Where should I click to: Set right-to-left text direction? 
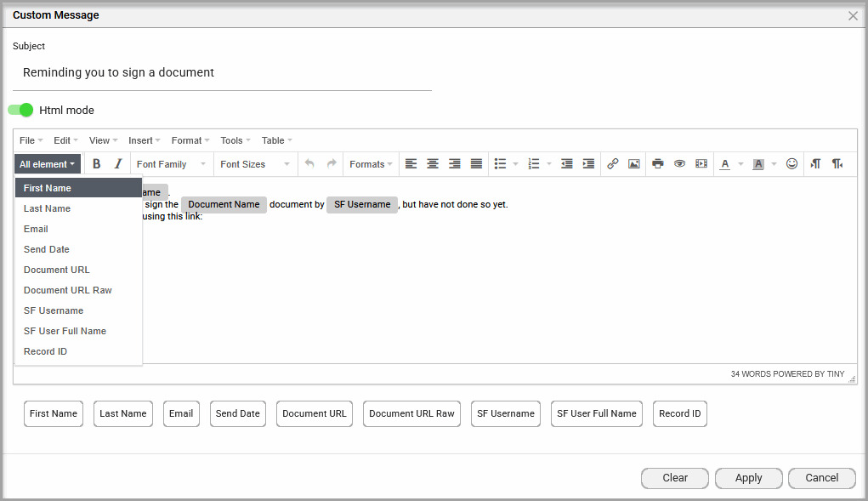coord(837,164)
